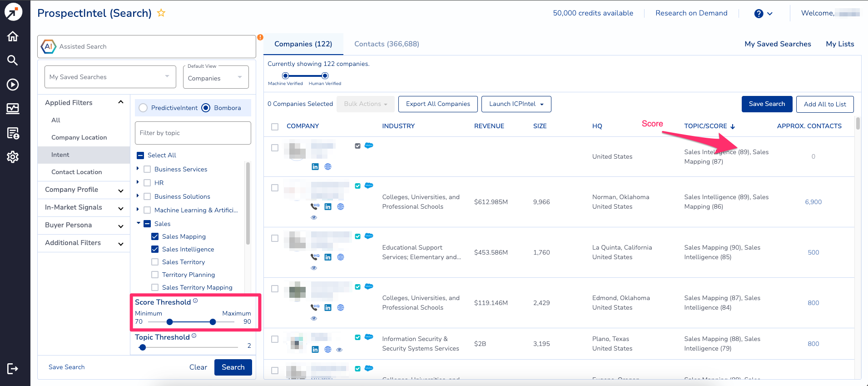Switch to the Companies (122) tab

click(x=303, y=44)
